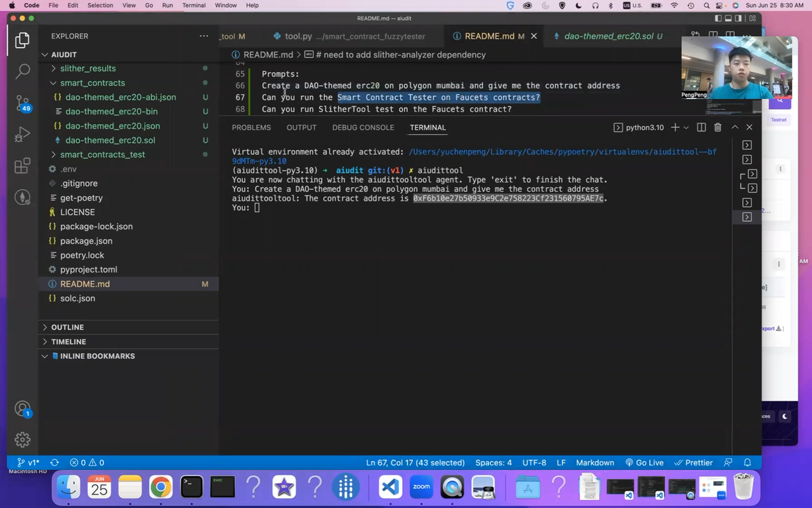812x508 pixels.
Task: Open the Ethereum extension view in activity bar
Action: 22,197
